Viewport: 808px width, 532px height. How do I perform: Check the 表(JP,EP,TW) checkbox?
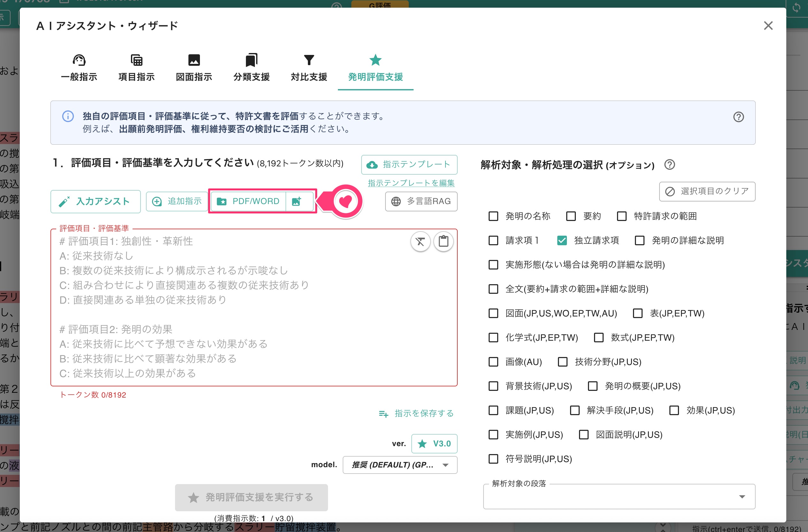click(x=637, y=313)
